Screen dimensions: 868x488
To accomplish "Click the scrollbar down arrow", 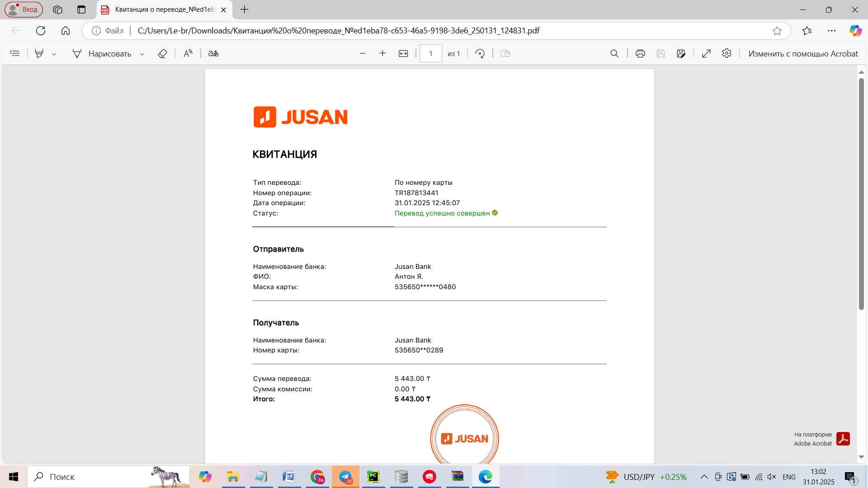I will coord(861,457).
